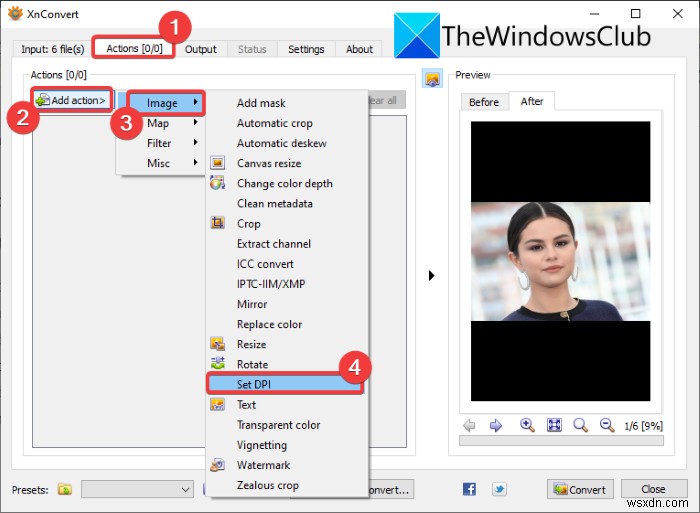Select Resize from the Image submenu
The width and height of the screenshot is (700, 513).
click(287, 344)
